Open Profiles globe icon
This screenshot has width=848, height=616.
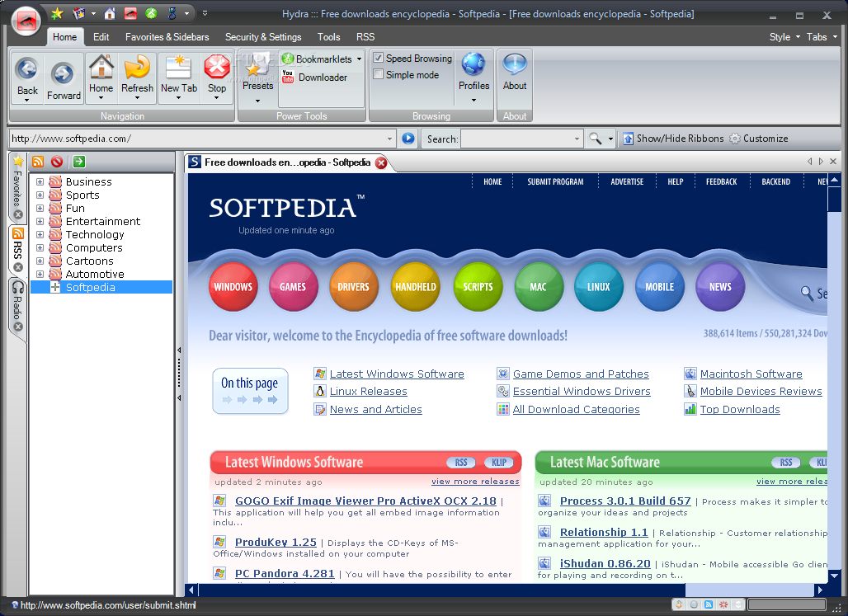473,65
